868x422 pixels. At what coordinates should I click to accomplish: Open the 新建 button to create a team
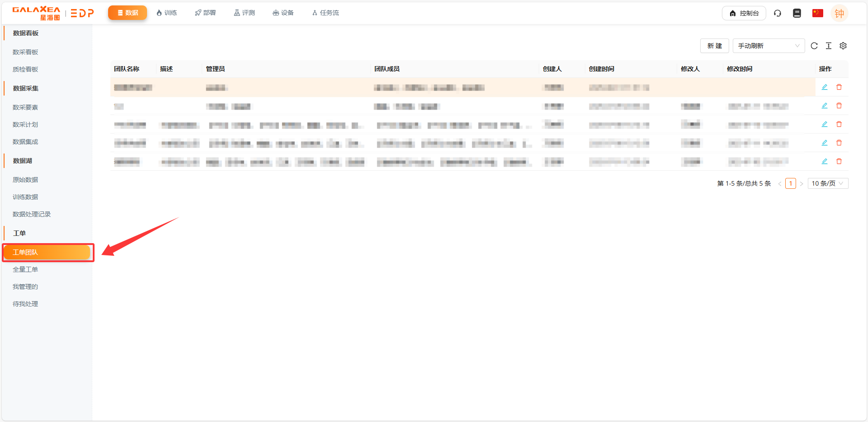[714, 45]
